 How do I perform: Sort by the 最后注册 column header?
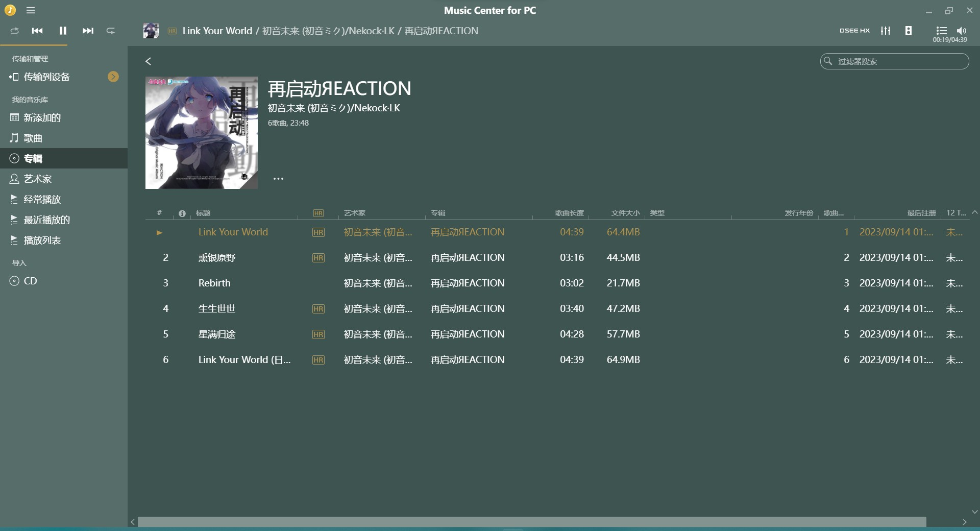[921, 213]
